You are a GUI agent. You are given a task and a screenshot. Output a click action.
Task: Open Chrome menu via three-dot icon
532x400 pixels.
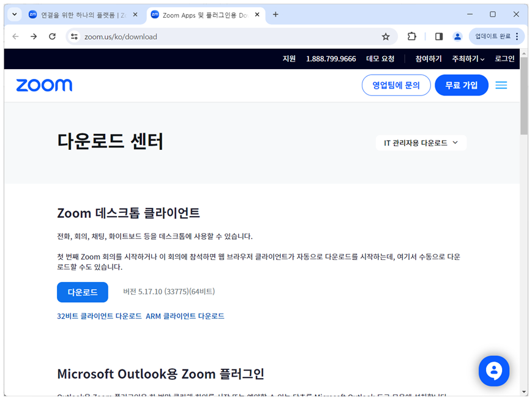pos(517,36)
